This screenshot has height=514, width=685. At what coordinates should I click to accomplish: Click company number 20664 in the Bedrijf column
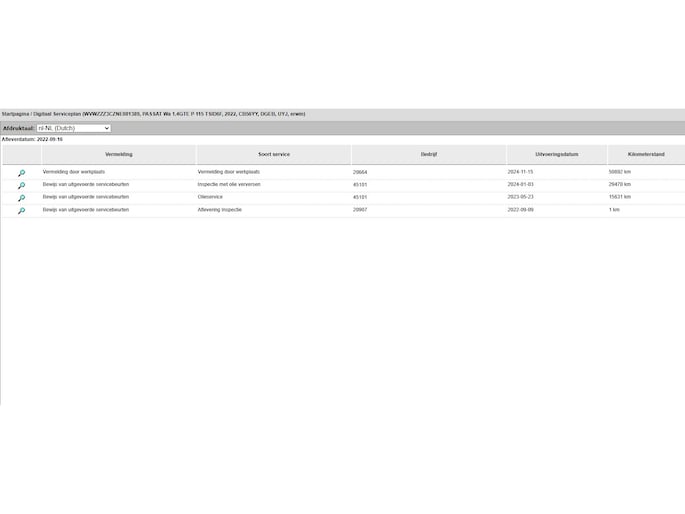[x=360, y=172]
